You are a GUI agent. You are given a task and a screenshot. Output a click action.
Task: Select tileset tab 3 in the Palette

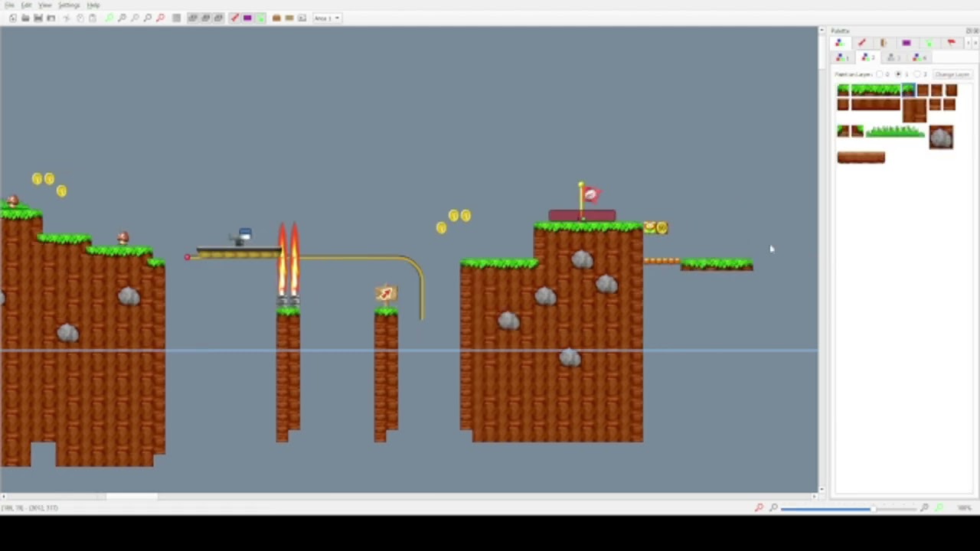(893, 57)
